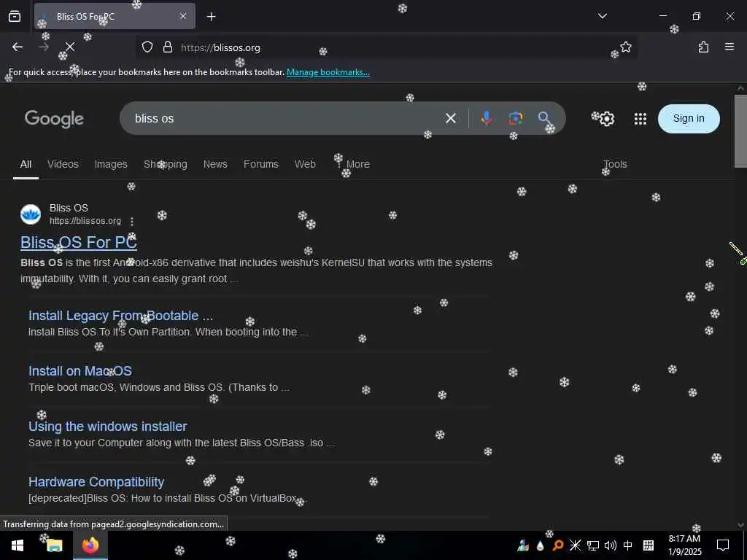The image size is (747, 560).
Task: Stop loading the current page
Action: coord(70,47)
